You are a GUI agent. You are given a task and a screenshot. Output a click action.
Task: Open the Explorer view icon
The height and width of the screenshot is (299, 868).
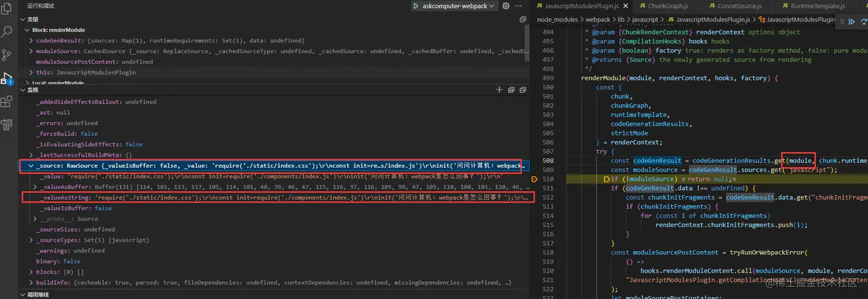[7, 8]
